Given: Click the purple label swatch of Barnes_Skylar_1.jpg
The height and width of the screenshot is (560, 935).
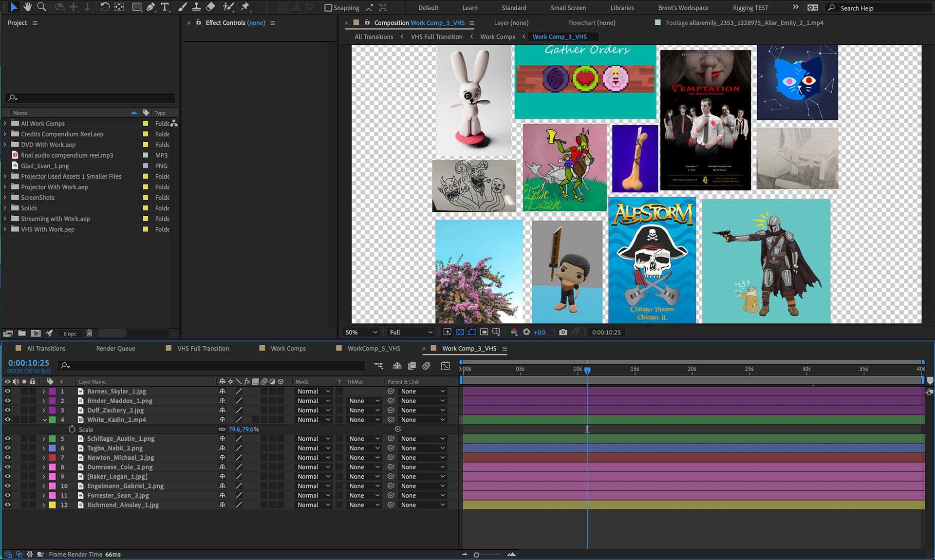Looking at the screenshot, I should tap(52, 392).
